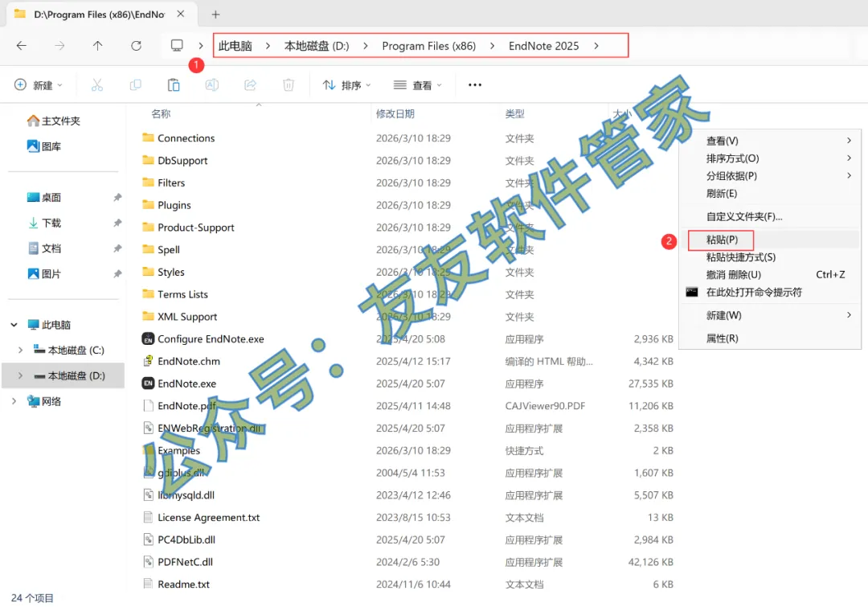
Task: Go back using the back arrow
Action: point(22,45)
